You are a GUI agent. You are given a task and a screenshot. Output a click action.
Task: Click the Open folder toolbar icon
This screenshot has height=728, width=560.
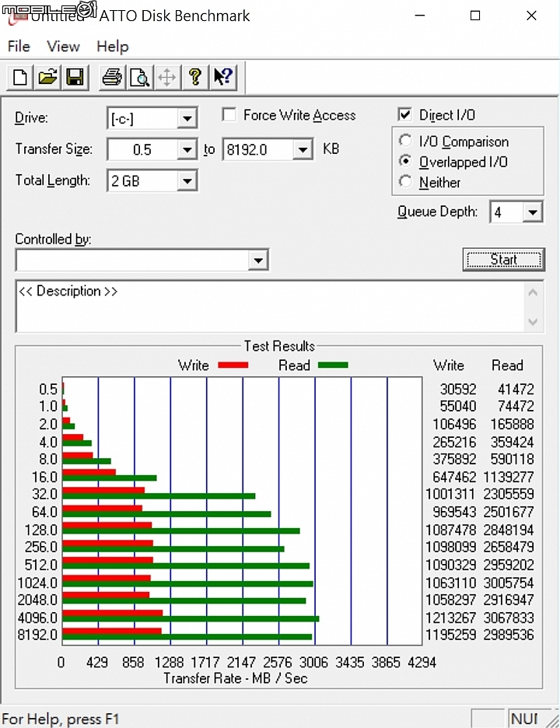click(47, 77)
